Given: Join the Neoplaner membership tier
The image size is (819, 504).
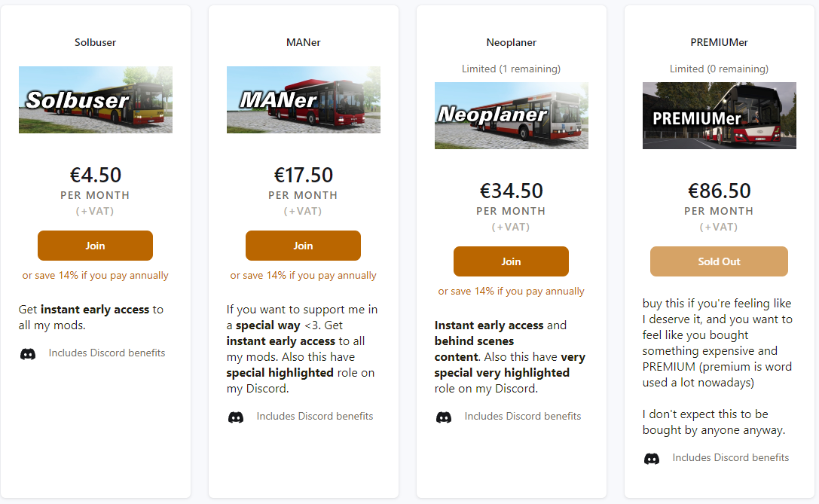Looking at the screenshot, I should pyautogui.click(x=511, y=261).
